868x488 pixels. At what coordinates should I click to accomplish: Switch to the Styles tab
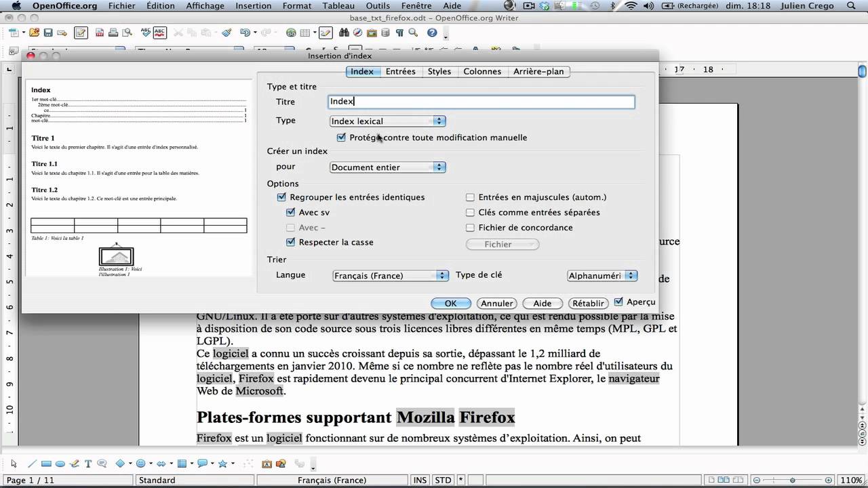coord(439,71)
